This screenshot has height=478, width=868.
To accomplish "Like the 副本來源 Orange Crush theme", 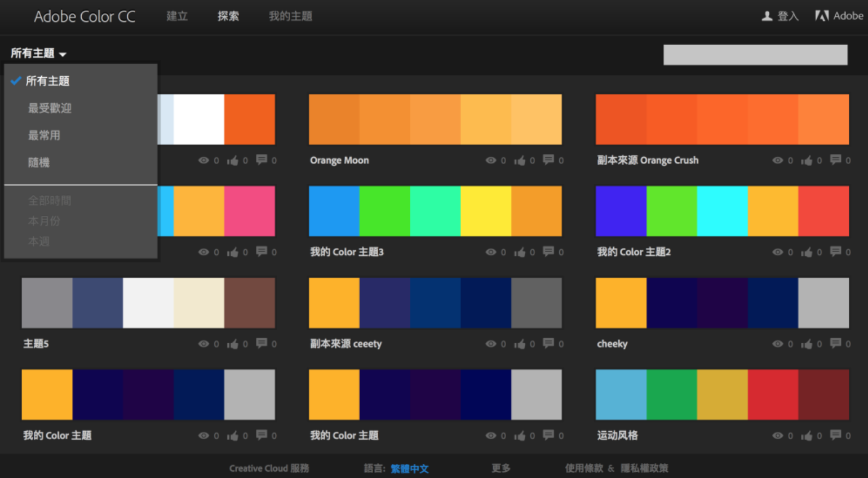I will [x=807, y=161].
